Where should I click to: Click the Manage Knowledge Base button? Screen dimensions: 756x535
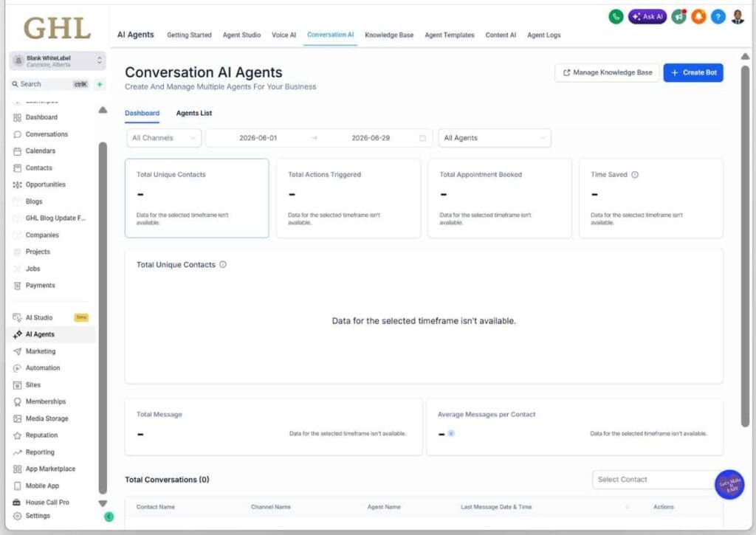tap(607, 73)
